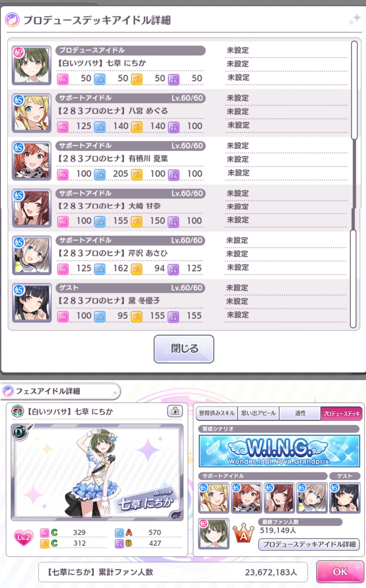Click 大崎甘奈 support idol small icon
Image resolution: width=366 pixels, height=588 pixels.
(x=279, y=498)
